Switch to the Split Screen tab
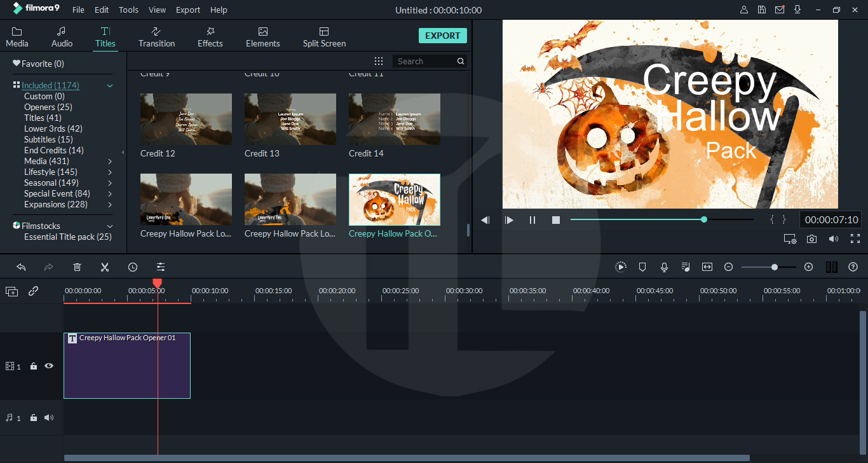The height and width of the screenshot is (463, 868). click(x=324, y=37)
